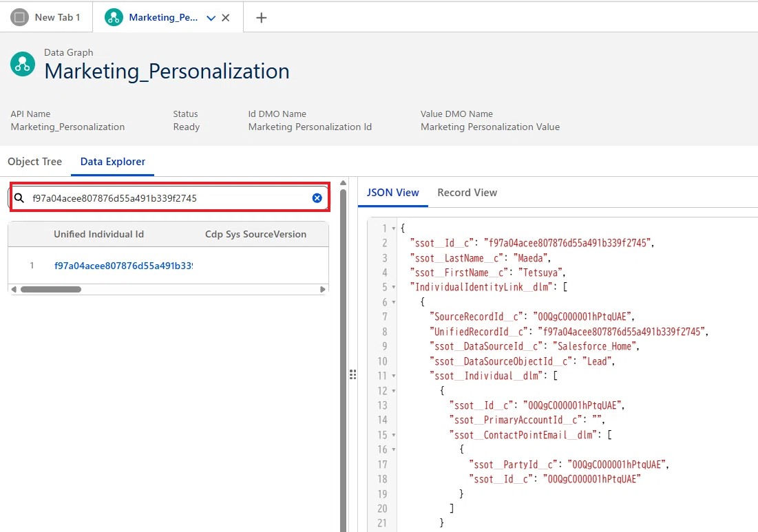The height and width of the screenshot is (532, 758).
Task: Open the f97a04acee807876d55a491b33 record link
Action: [x=124, y=265]
